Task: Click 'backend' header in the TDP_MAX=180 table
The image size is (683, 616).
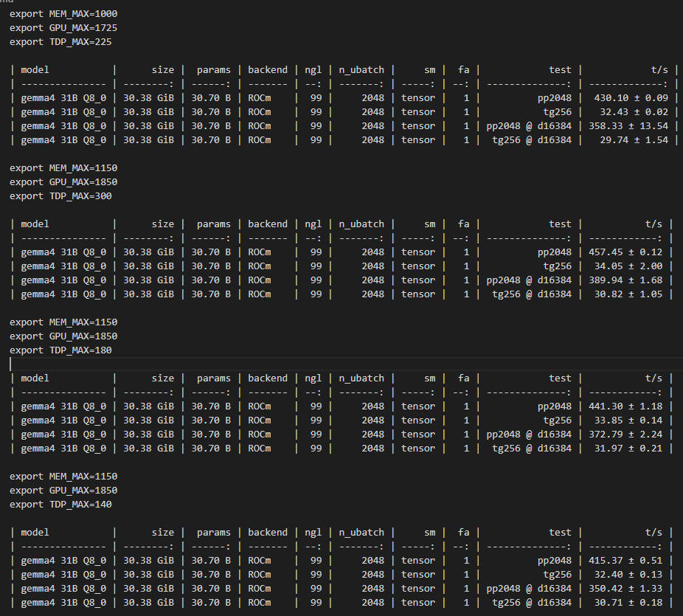Action: click(268, 378)
